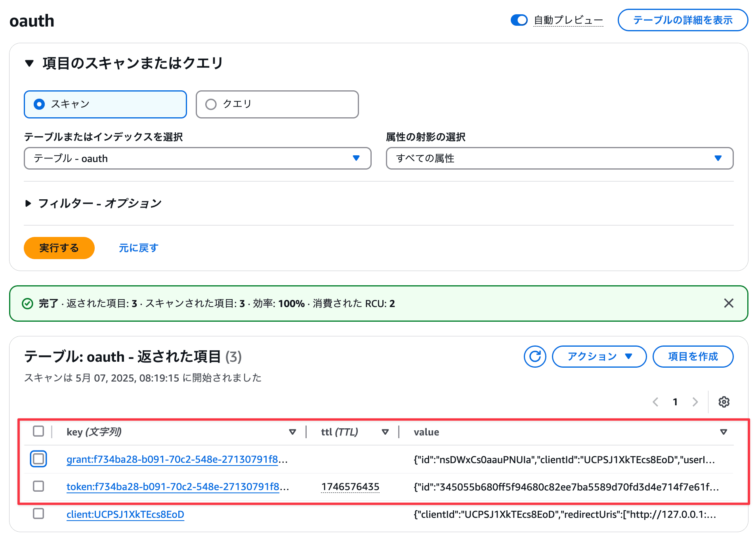Click the ttl value 1746576435

pos(350,487)
